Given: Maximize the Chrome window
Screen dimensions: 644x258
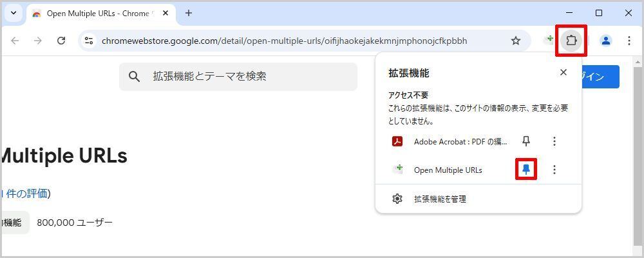Looking at the screenshot, I should (599, 13).
